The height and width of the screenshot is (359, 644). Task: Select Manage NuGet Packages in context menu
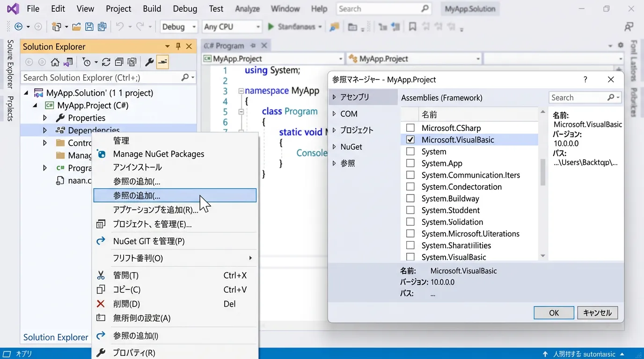159,154
